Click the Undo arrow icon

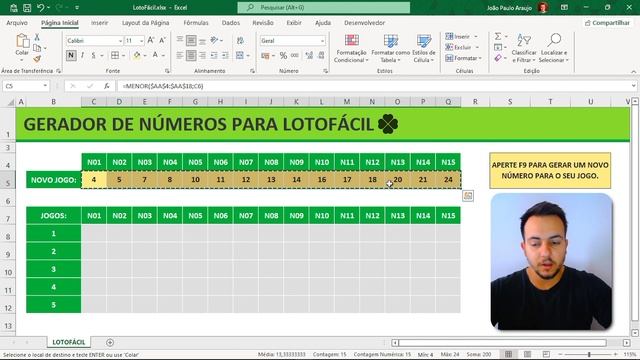[x=40, y=7]
